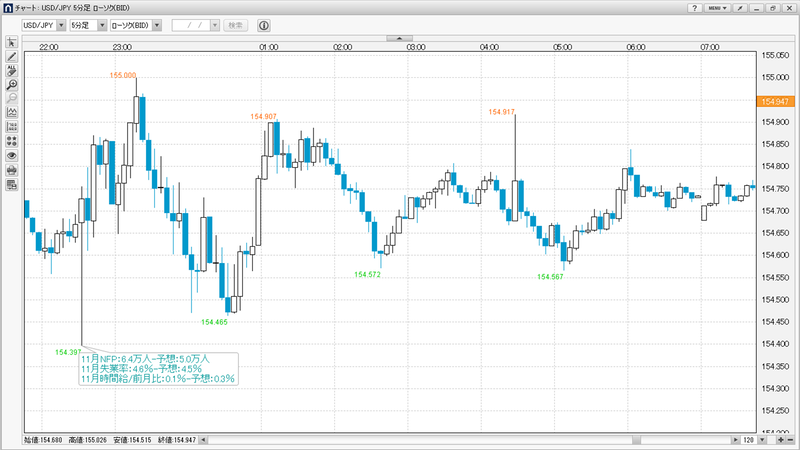
Task: Click the print chart icon
Action: [11, 170]
